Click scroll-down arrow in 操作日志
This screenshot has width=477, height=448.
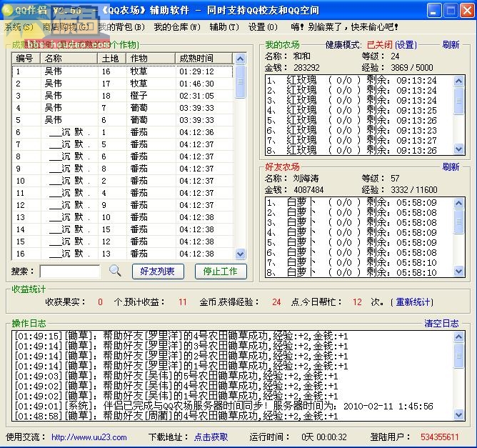[458, 414]
